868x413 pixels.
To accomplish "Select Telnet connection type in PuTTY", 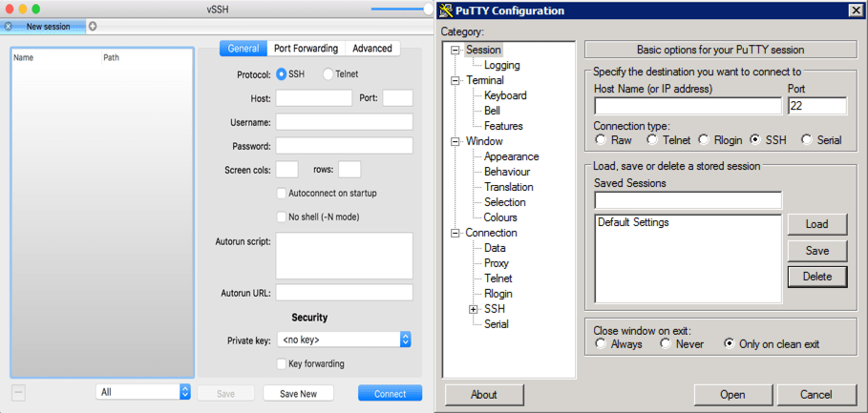I will pos(652,140).
